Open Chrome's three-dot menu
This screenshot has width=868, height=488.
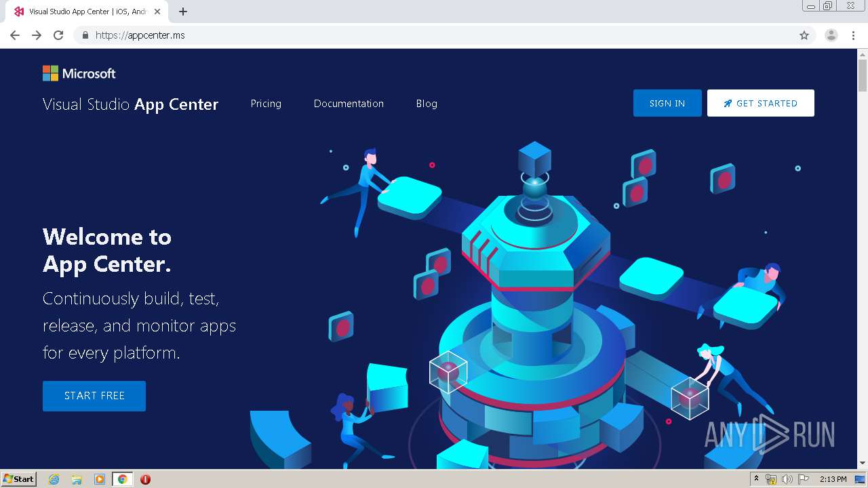(853, 35)
